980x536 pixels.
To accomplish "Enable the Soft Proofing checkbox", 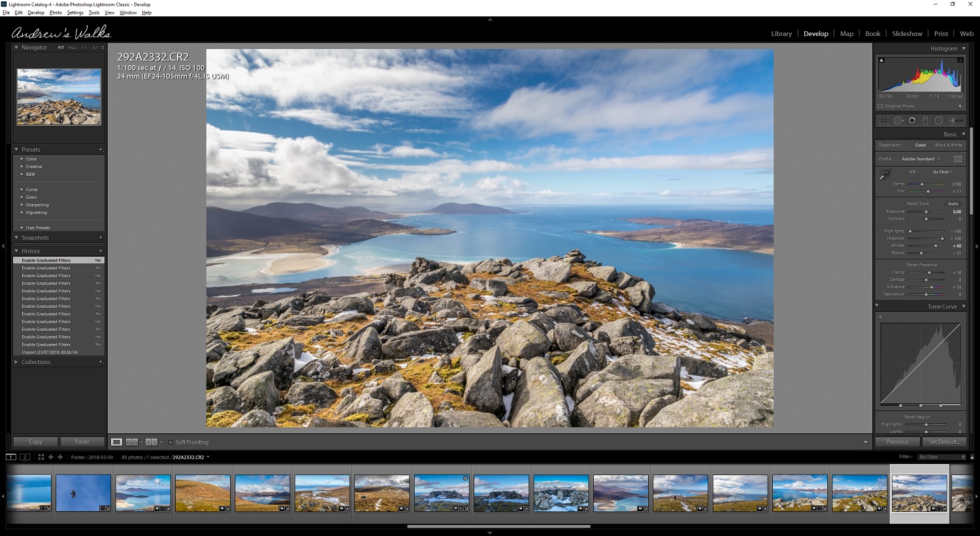I will 171,442.
